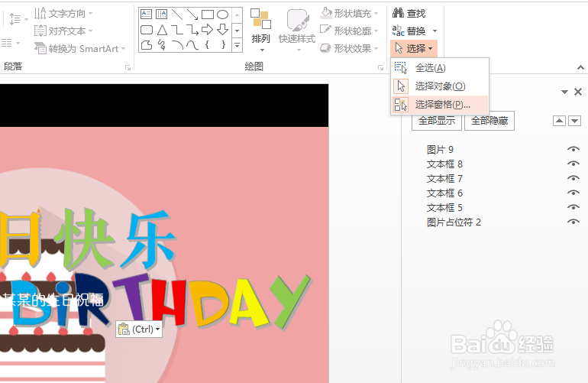588x383 pixels.
Task: Pick the elbow arrow connector shape
Action: [x=192, y=30]
